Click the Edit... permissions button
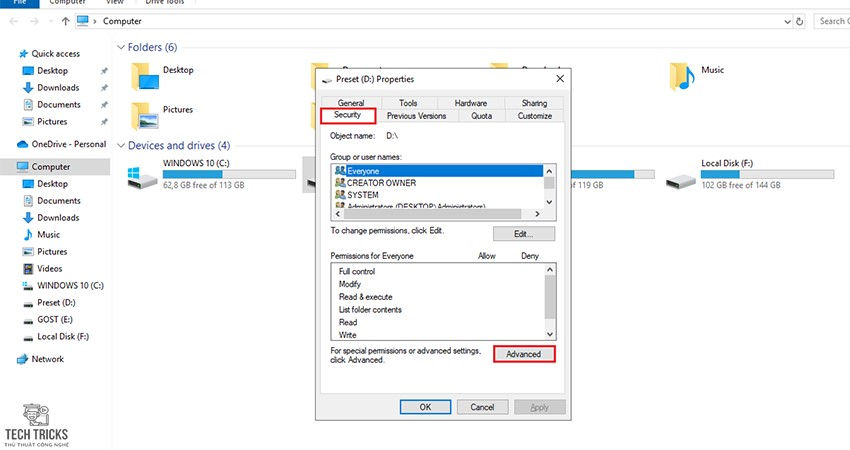The image size is (850, 450). (x=524, y=234)
